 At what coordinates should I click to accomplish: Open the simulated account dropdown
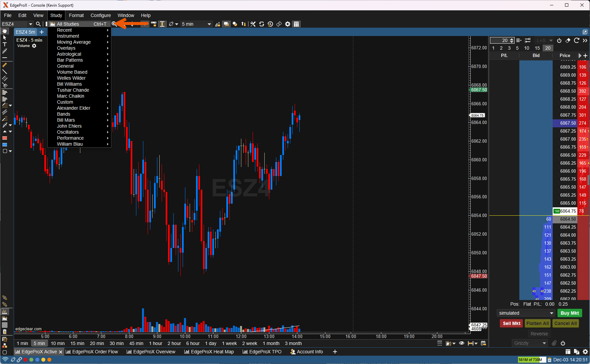(x=526, y=313)
